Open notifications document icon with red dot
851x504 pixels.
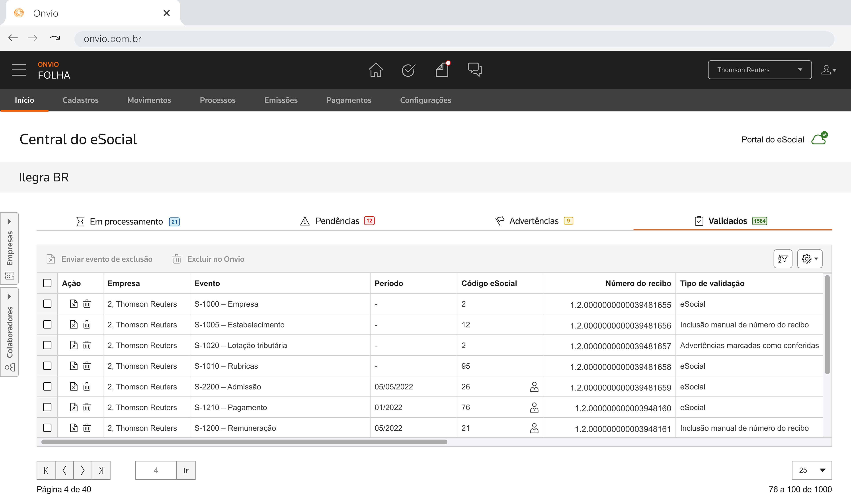coord(443,69)
